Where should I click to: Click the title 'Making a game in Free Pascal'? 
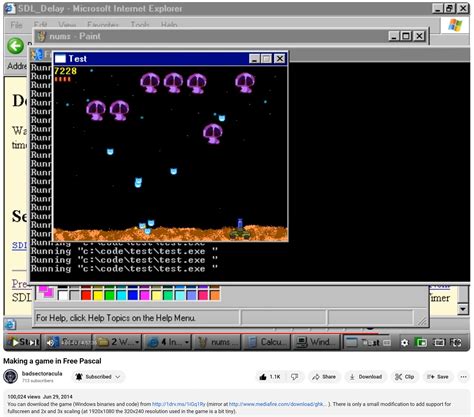52,361
